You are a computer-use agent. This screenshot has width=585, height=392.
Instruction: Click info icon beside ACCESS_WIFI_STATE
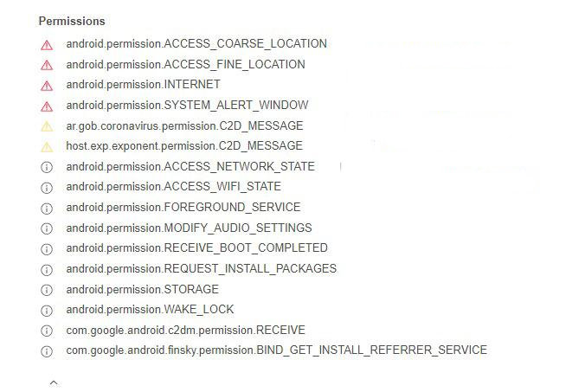pos(47,188)
